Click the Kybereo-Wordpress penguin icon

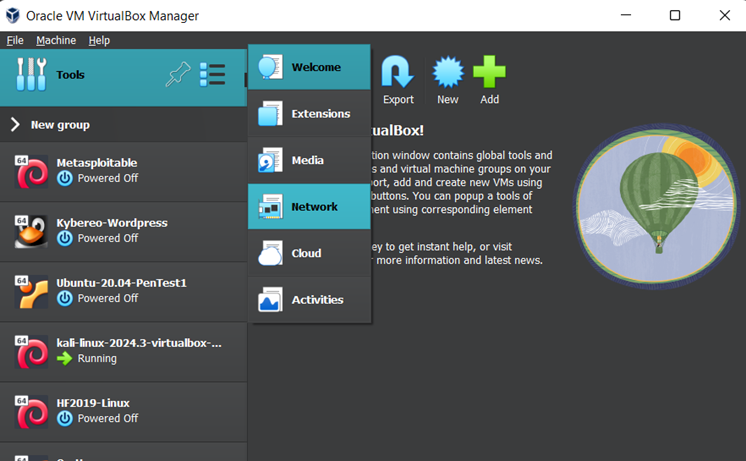click(31, 232)
